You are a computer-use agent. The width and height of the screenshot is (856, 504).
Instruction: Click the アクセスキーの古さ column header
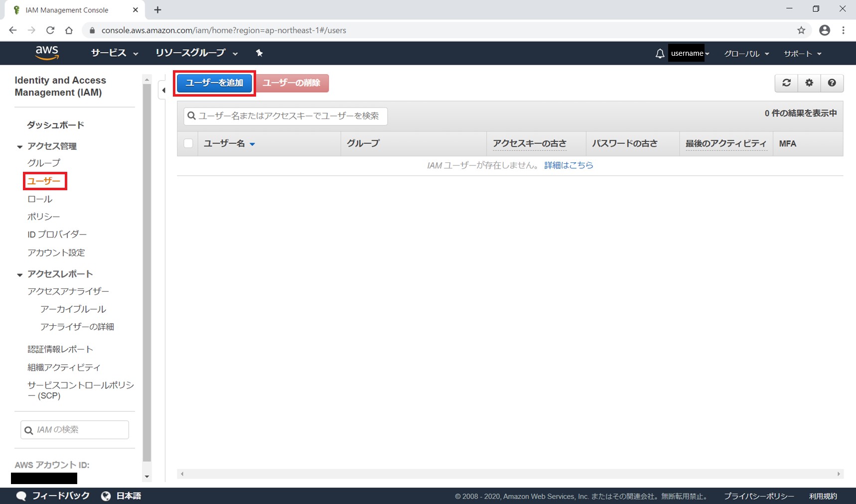click(530, 143)
